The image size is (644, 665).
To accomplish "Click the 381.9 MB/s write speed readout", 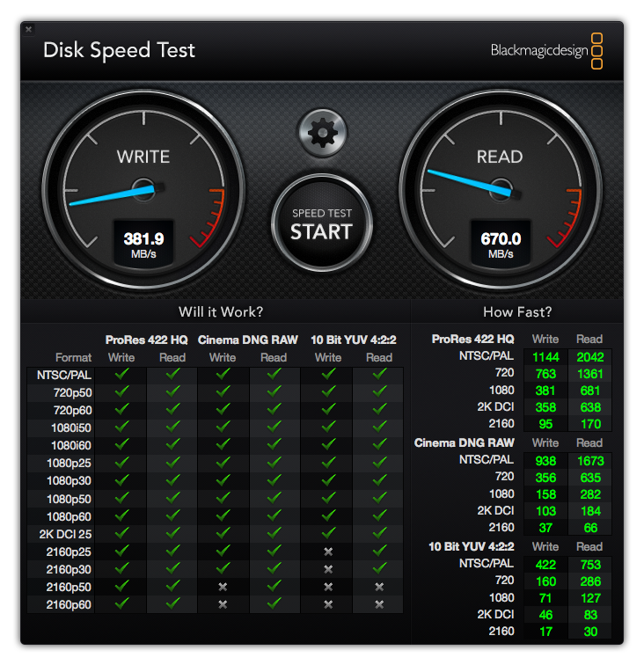I will pos(143,244).
